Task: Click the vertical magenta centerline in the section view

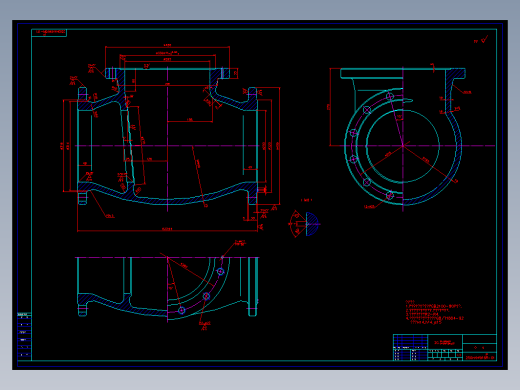Action: click(167, 139)
